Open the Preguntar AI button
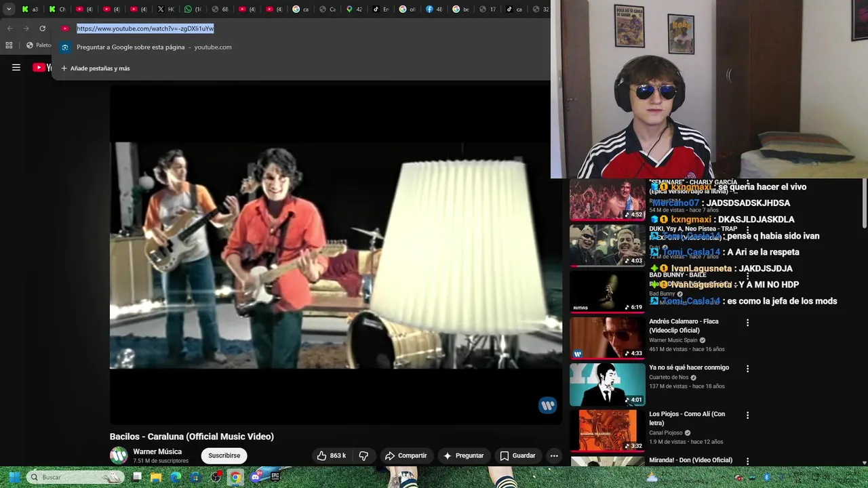The image size is (868, 488). (x=463, y=455)
